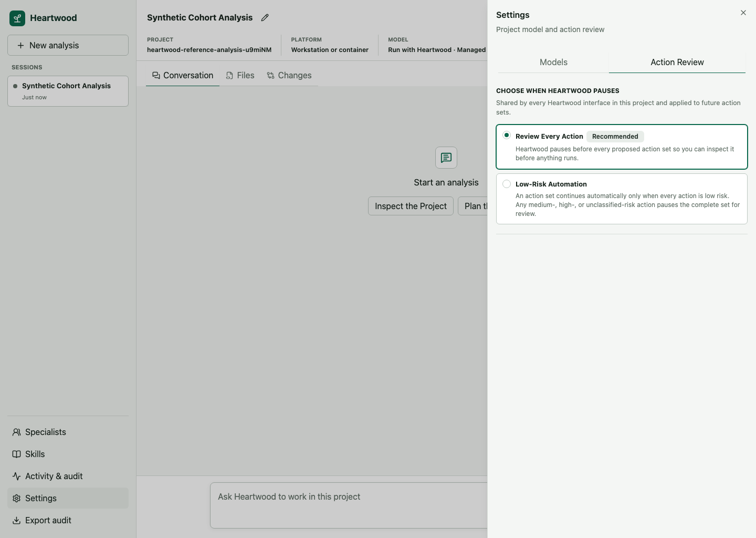Select the Review Every Action radio button

pos(507,135)
